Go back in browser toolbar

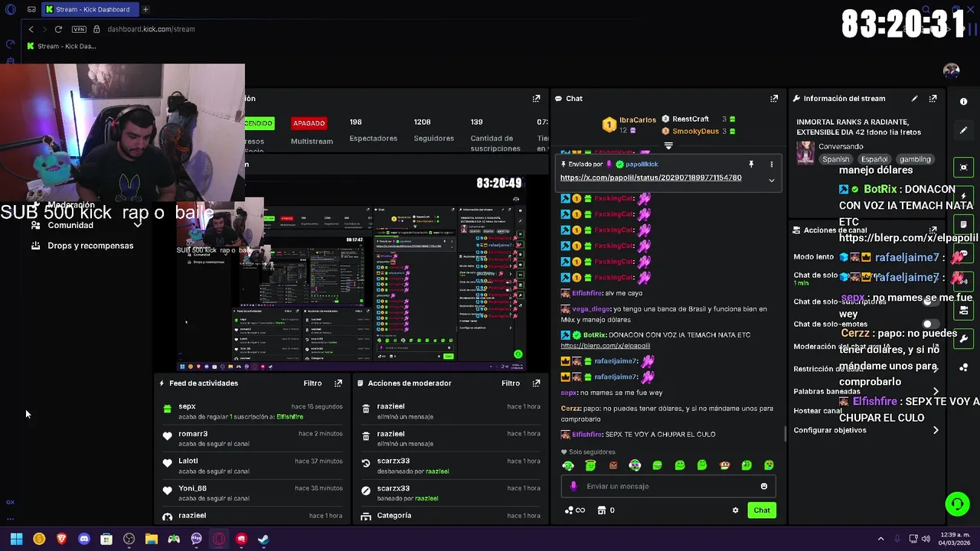(31, 29)
